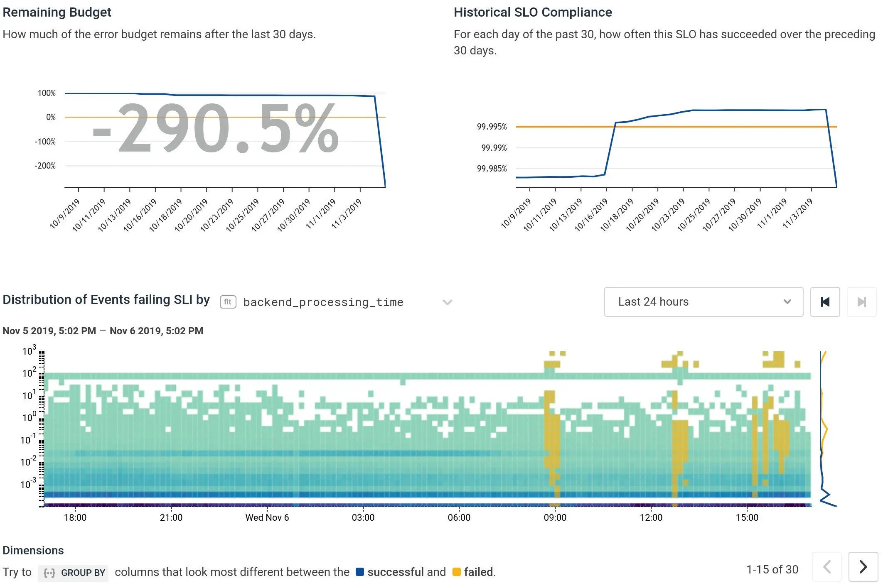This screenshot has width=883, height=588.
Task: Select the backend_processing_time field name
Action: tap(323, 302)
